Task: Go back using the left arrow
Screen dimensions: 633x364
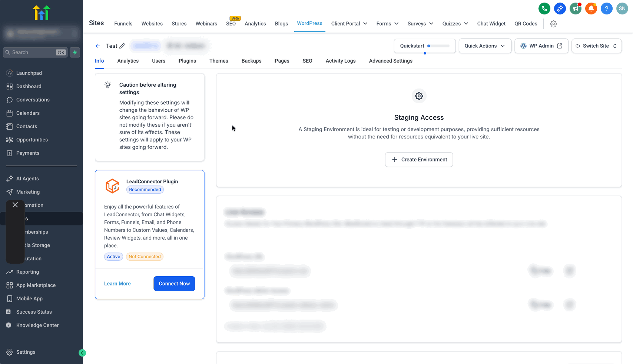Action: 98,46
